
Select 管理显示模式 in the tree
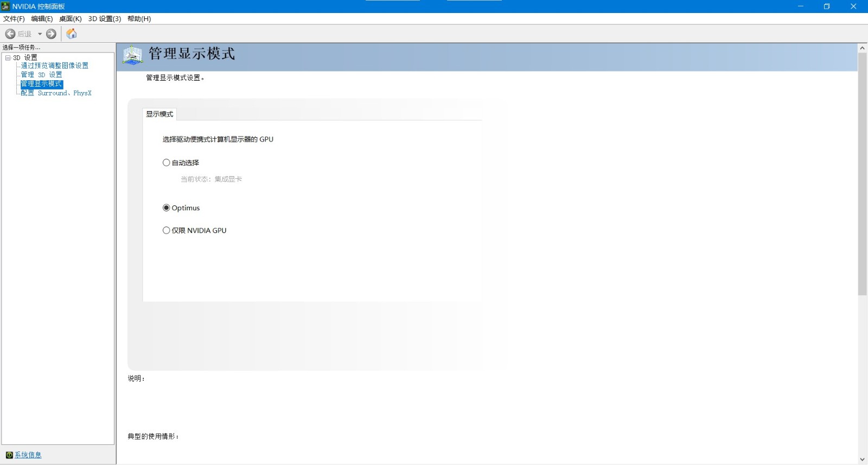pyautogui.click(x=42, y=84)
